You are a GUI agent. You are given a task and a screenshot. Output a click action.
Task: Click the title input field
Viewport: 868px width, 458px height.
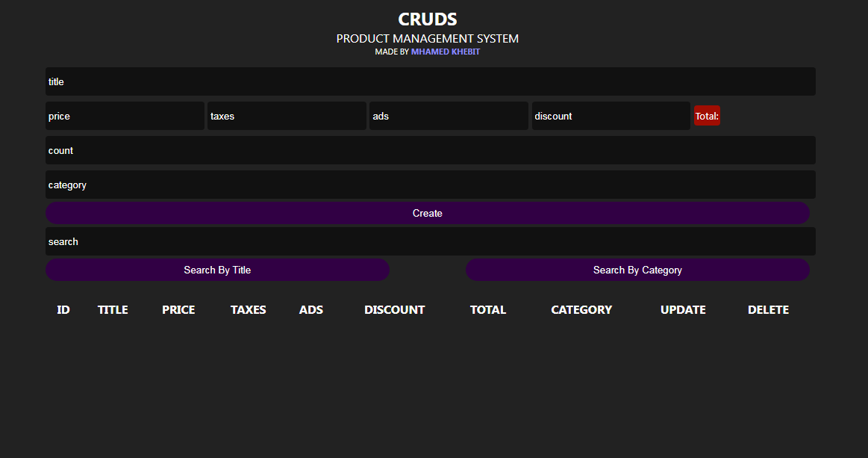coord(430,81)
